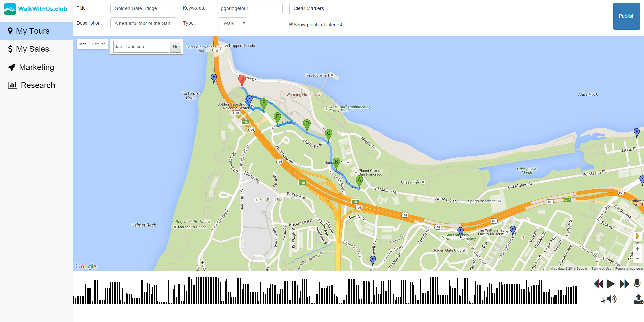Image resolution: width=644 pixels, height=322 pixels.
Task: Open the My Tours section
Action: (36, 31)
